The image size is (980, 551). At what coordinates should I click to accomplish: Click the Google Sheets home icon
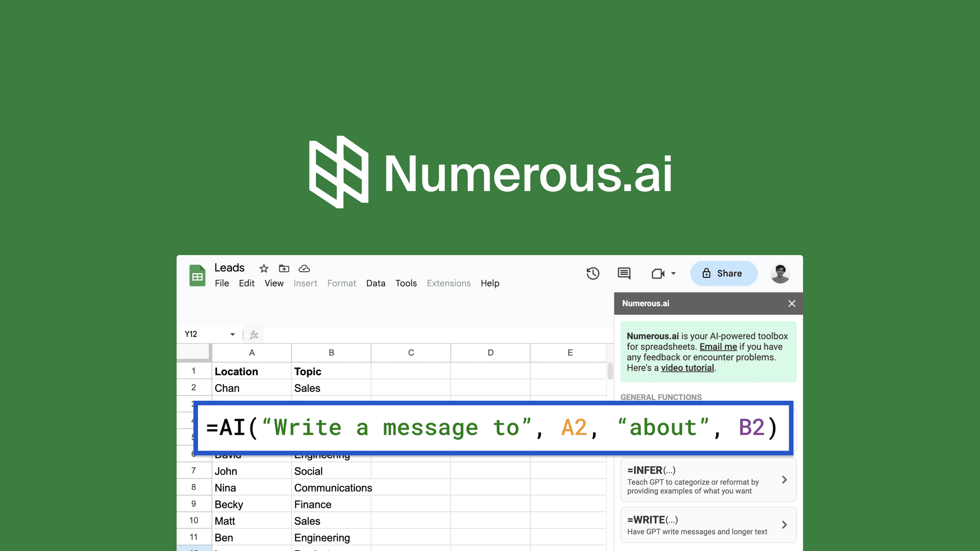click(x=196, y=275)
